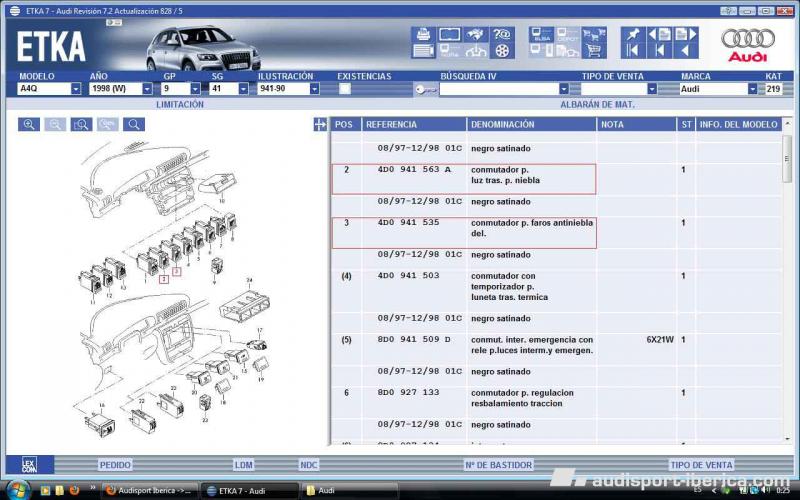Click the bottom TIPO DE VENTA button
This screenshot has width=800, height=500.
point(701,465)
